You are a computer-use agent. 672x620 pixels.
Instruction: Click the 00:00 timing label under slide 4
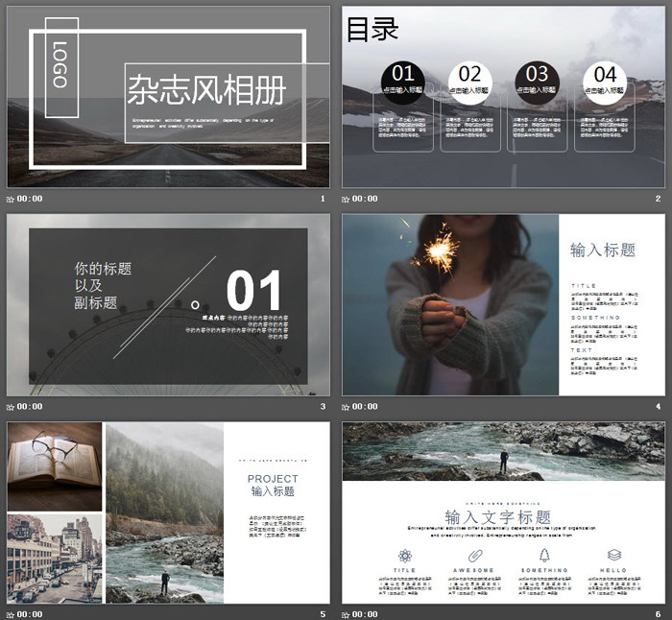coord(365,407)
